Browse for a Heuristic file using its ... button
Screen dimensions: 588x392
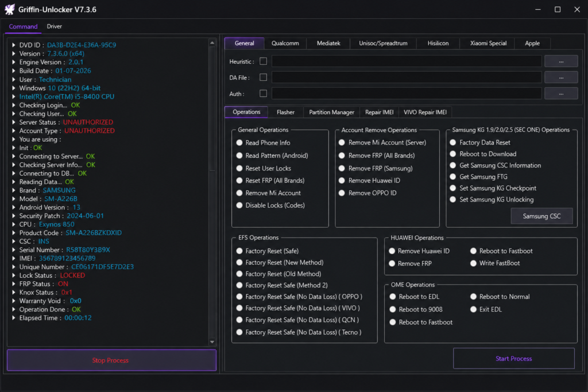coord(560,61)
